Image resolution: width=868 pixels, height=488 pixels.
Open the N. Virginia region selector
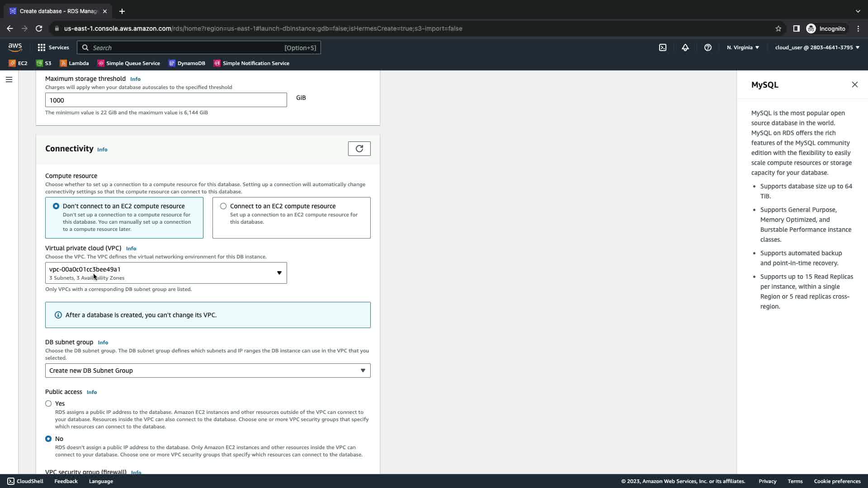[742, 47]
